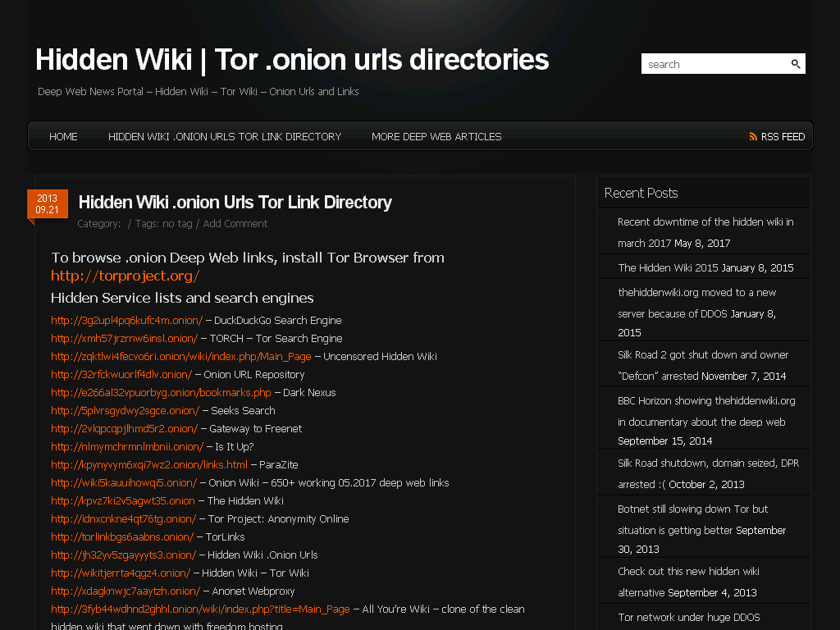Open the Is It Up? onion link
The width and height of the screenshot is (840, 630).
point(127,447)
